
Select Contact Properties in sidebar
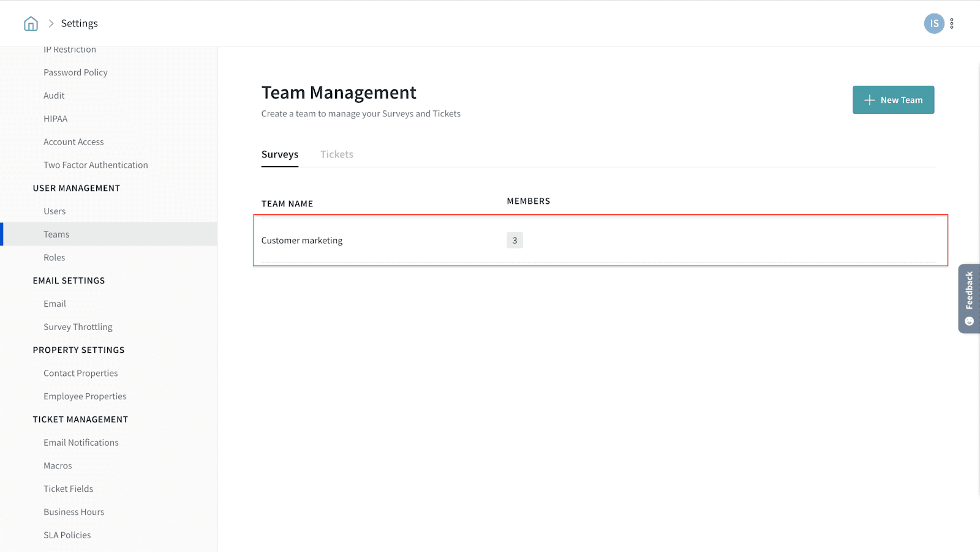[x=80, y=374]
